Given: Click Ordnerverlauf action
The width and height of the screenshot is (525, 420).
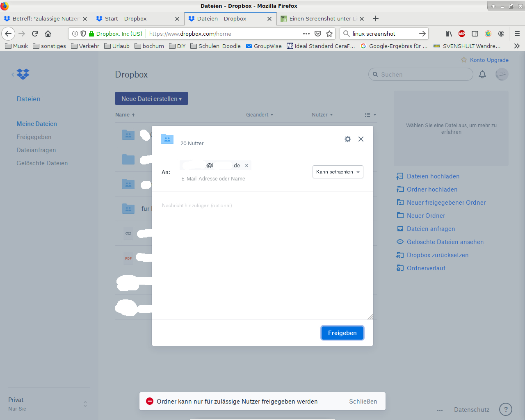Looking at the screenshot, I should click(421, 268).
